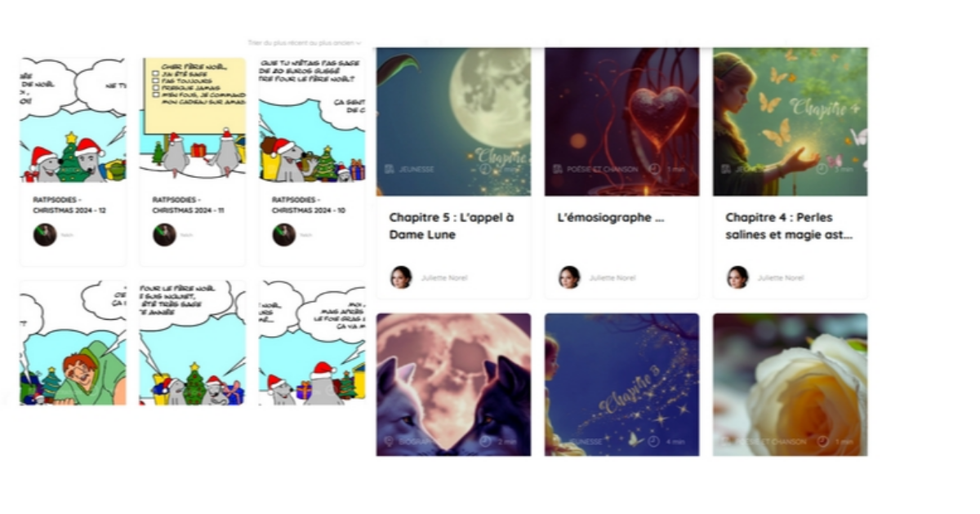Open the 'Trier du plus récent' sort dropdown

(304, 42)
